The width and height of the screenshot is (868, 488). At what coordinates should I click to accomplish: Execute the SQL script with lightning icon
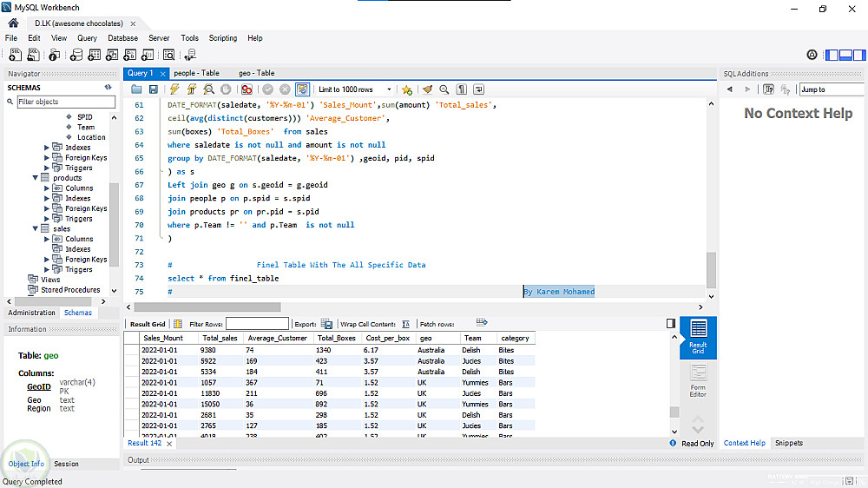pyautogui.click(x=174, y=89)
